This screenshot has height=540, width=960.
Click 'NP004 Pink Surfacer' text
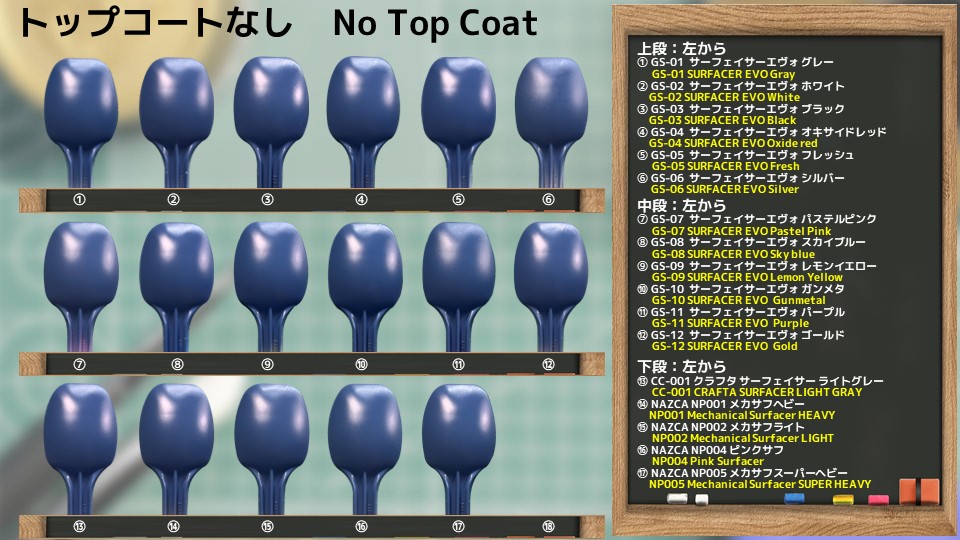(708, 462)
